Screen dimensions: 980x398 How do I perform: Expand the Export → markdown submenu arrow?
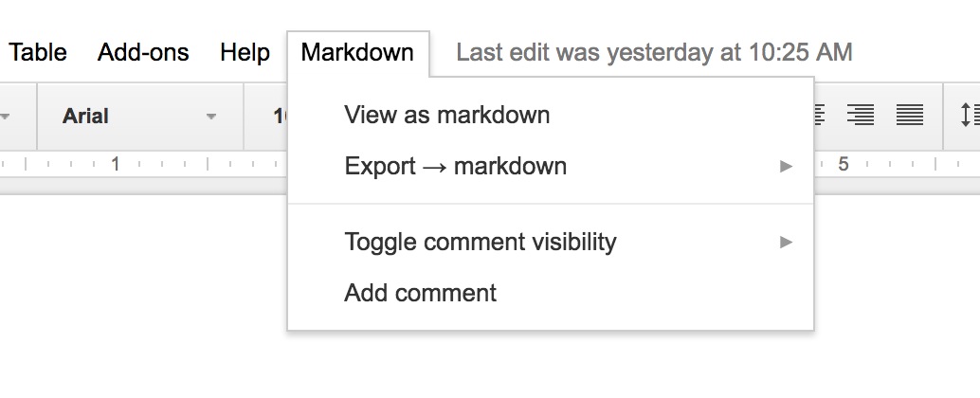click(x=785, y=167)
